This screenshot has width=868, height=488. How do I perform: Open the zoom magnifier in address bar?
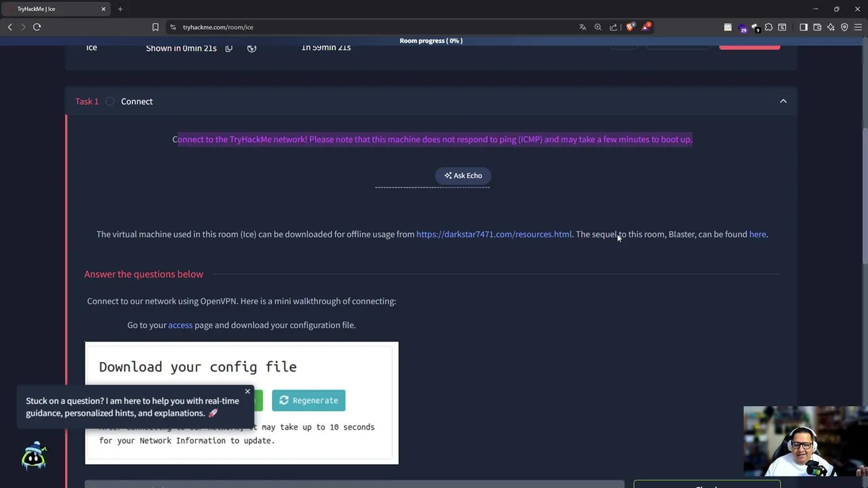click(598, 27)
